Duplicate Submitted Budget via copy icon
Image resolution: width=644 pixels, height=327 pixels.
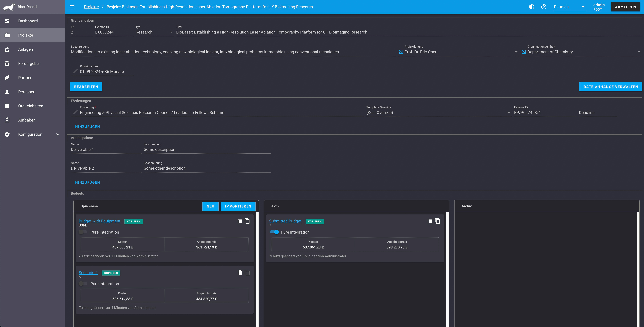tap(437, 221)
